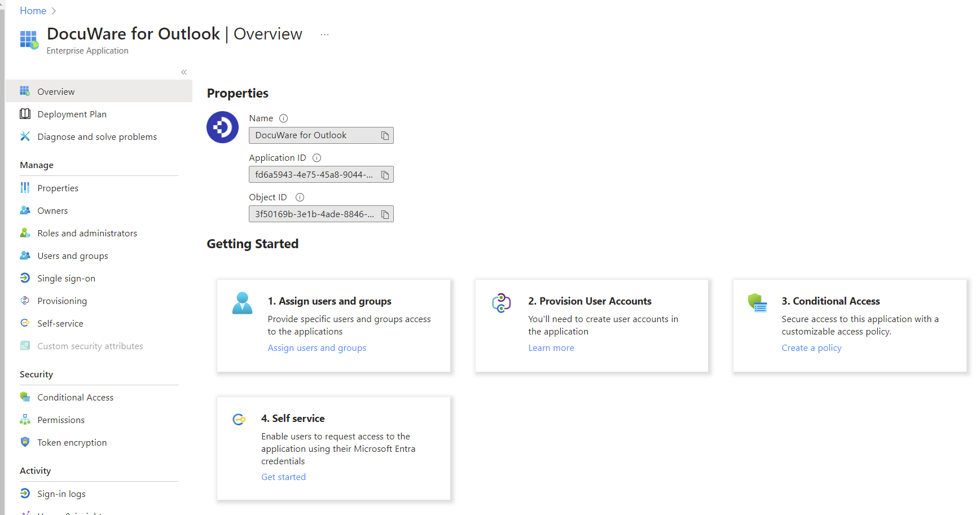Copy the Name field value
Image resolution: width=980 pixels, height=515 pixels.
pos(385,135)
